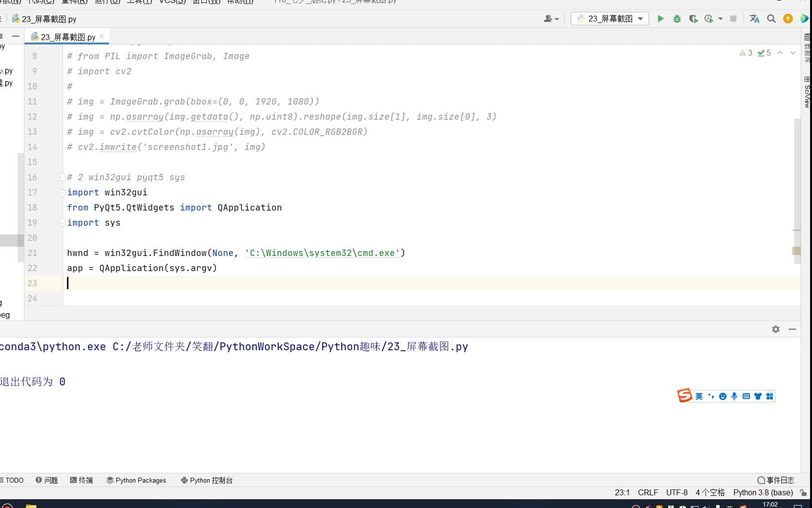
Task: Open the emoji panel in the Sogou bar
Action: (x=723, y=396)
